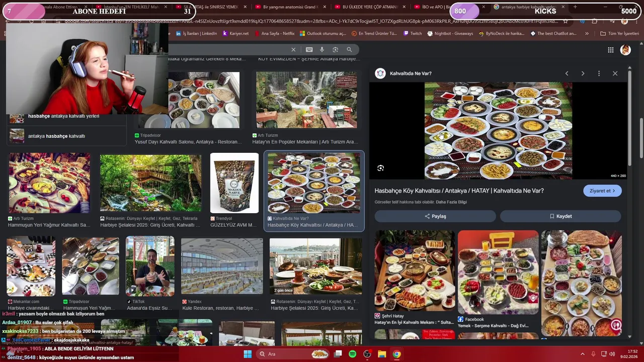Open OBS Studio from the taskbar

pos(367,354)
